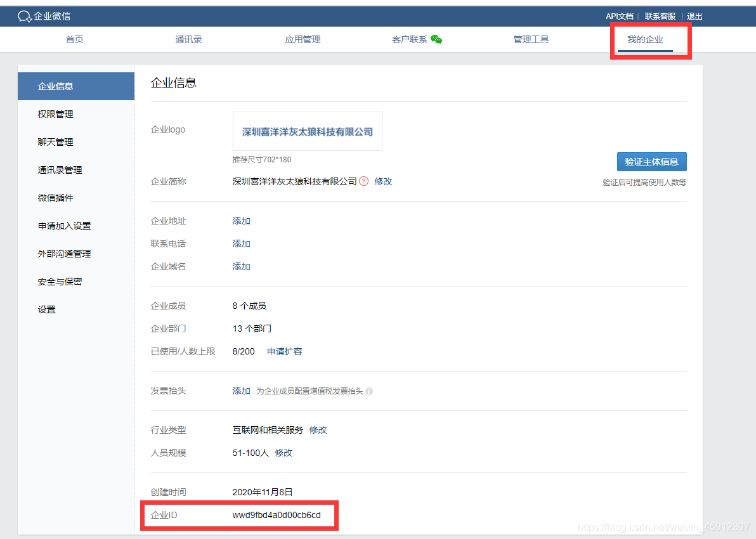The image size is (756, 539).
Task: Click the 申请扩容 link
Action: click(x=285, y=351)
